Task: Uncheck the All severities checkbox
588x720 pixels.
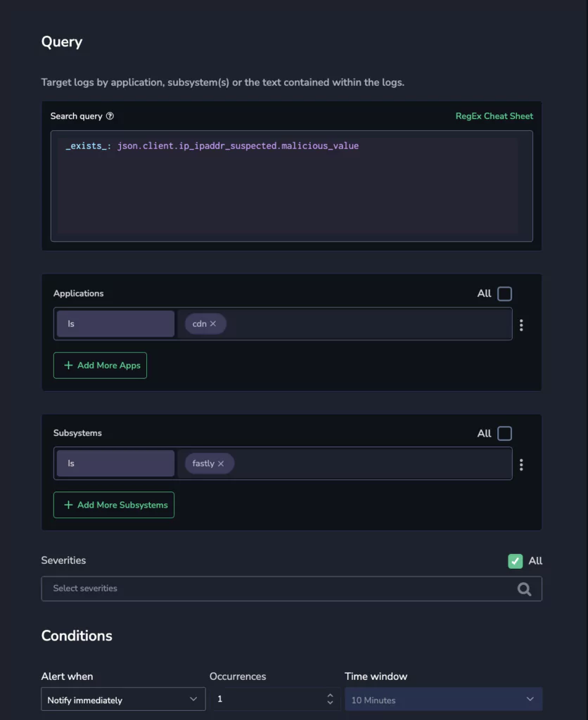Action: [516, 561]
